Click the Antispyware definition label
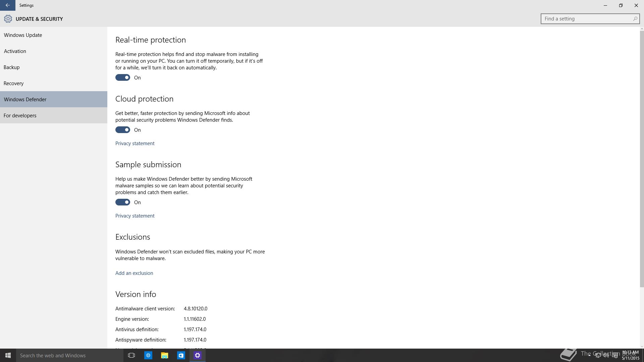The height and width of the screenshot is (362, 644). 141,340
